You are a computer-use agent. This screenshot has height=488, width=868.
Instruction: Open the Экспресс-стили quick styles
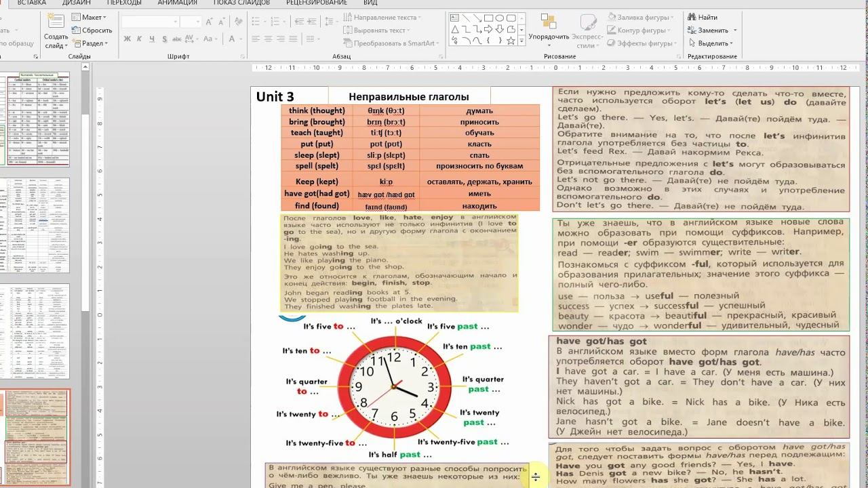(587, 31)
